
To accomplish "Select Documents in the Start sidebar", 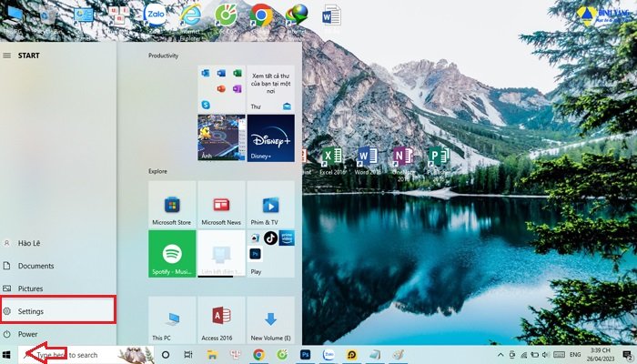I will [x=36, y=266].
